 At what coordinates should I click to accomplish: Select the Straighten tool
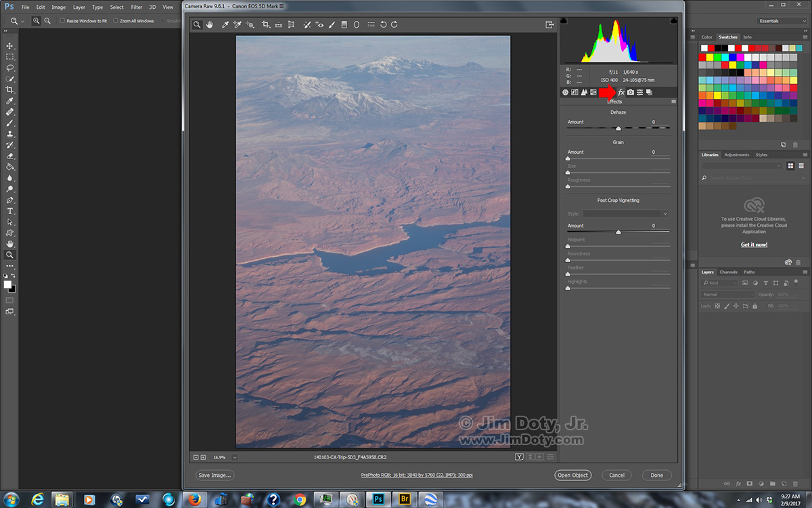(x=278, y=24)
